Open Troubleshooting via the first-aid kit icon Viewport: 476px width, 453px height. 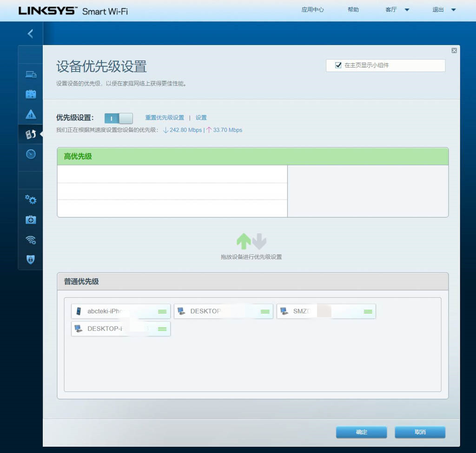[x=30, y=220]
